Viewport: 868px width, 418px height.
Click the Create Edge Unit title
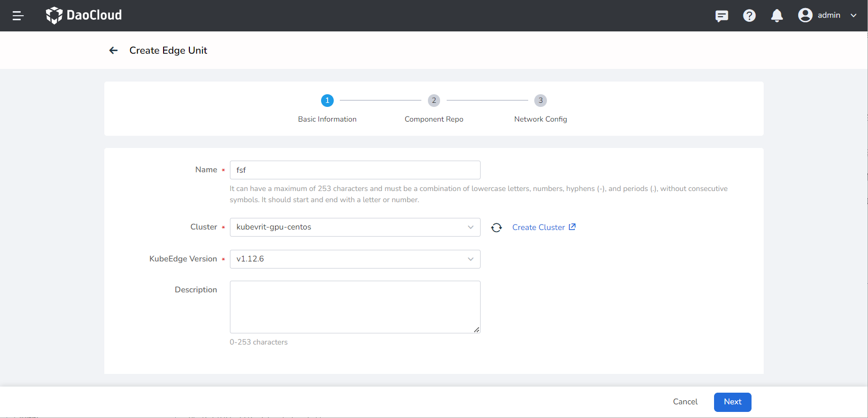point(168,50)
